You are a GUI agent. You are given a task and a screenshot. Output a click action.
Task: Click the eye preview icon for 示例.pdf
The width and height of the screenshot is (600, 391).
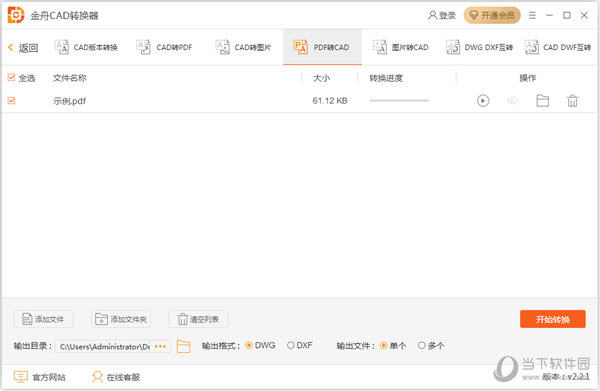click(x=513, y=101)
